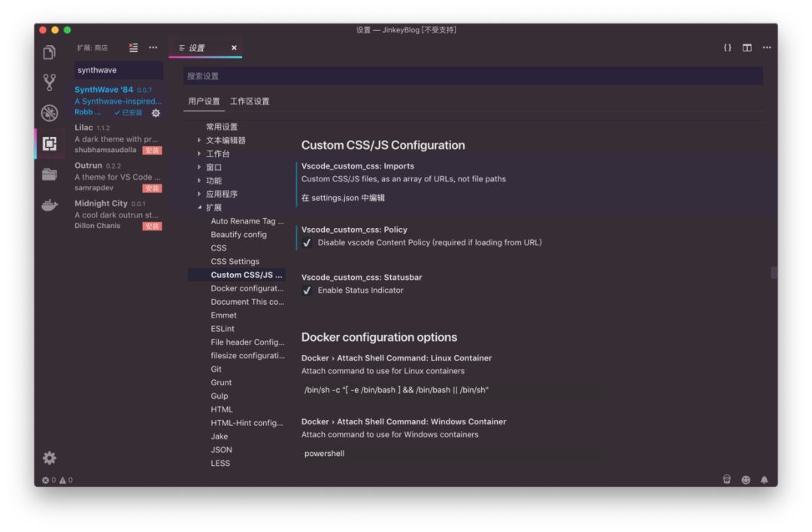The height and width of the screenshot is (532, 812).
Task: Open the Explorer view in activity bar
Action: pyautogui.click(x=49, y=53)
